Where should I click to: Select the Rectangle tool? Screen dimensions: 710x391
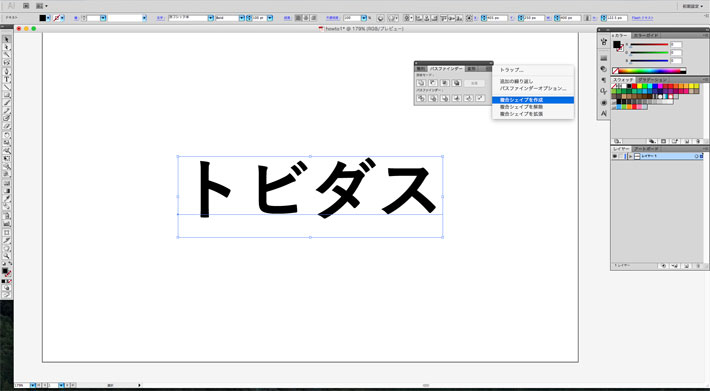pyautogui.click(x=6, y=95)
